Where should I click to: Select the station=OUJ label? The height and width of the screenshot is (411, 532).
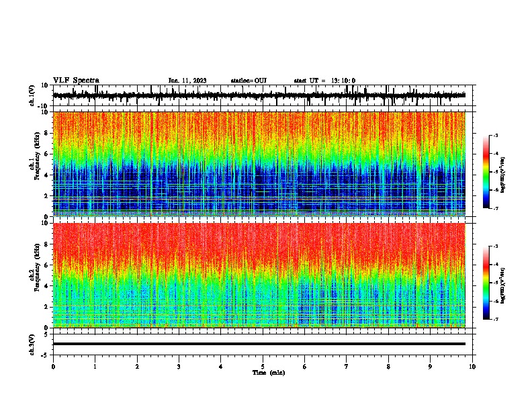coord(249,81)
